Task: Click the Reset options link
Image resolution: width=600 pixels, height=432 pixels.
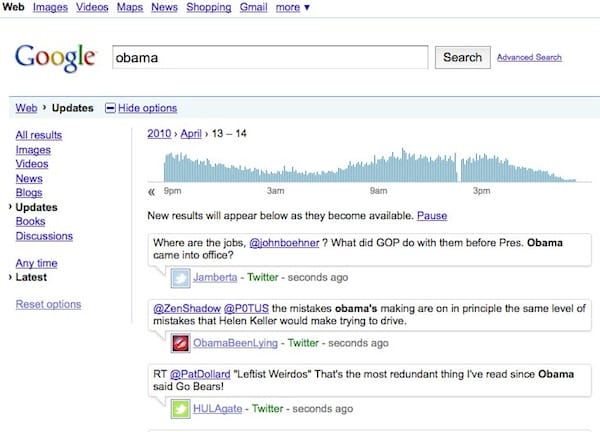Action: [x=48, y=304]
